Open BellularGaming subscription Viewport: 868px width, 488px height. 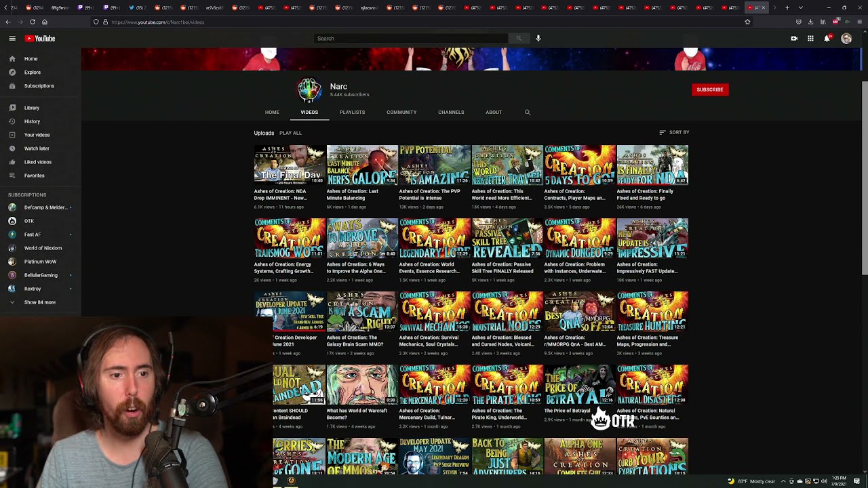pos(41,275)
